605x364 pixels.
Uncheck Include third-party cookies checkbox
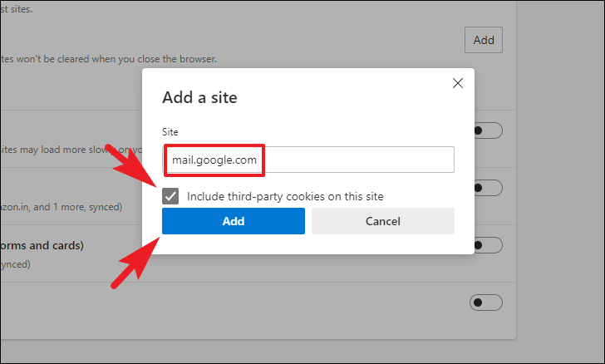coord(170,196)
